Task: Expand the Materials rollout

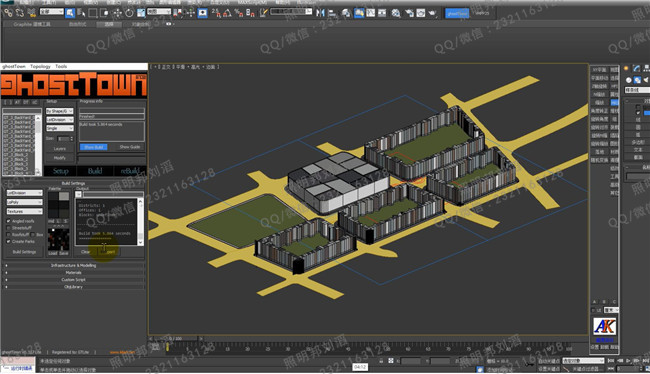Action: [x=73, y=272]
